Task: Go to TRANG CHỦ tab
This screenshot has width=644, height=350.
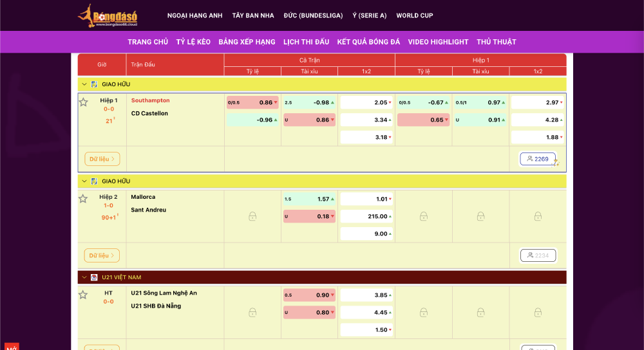Action: pos(148,42)
